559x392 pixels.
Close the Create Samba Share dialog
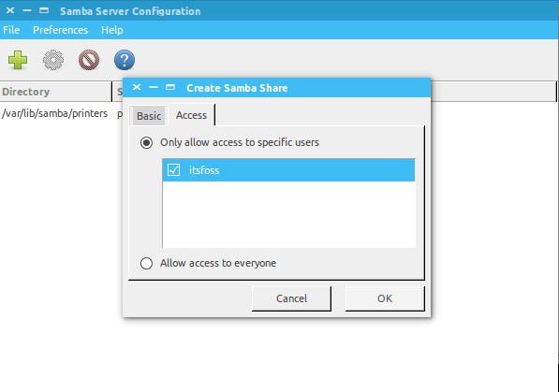point(137,87)
